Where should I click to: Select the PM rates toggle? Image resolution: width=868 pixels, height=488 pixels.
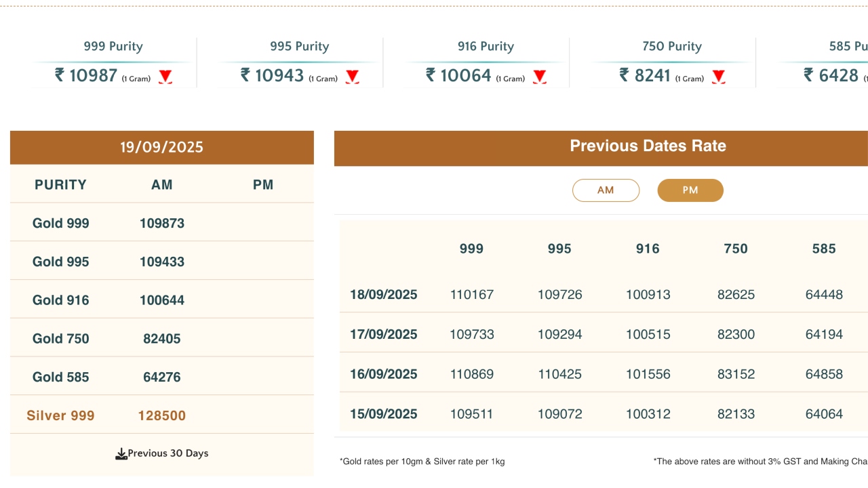coord(690,190)
